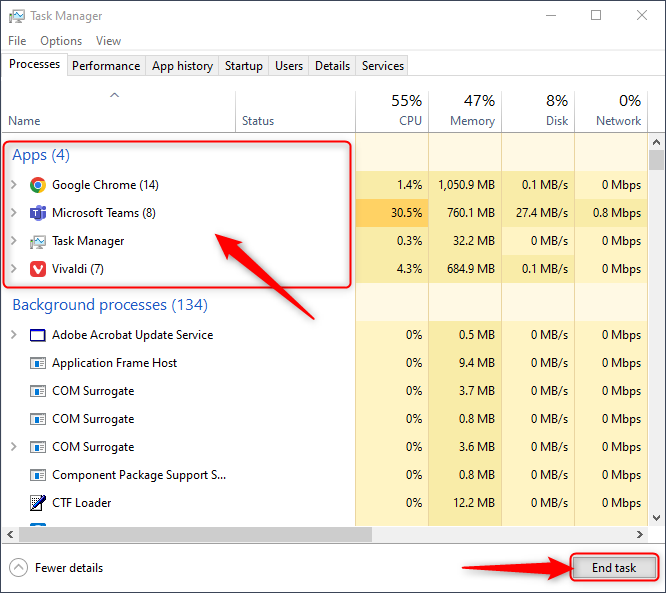This screenshot has width=666, height=593.
Task: Open the Options menu
Action: pos(61,41)
